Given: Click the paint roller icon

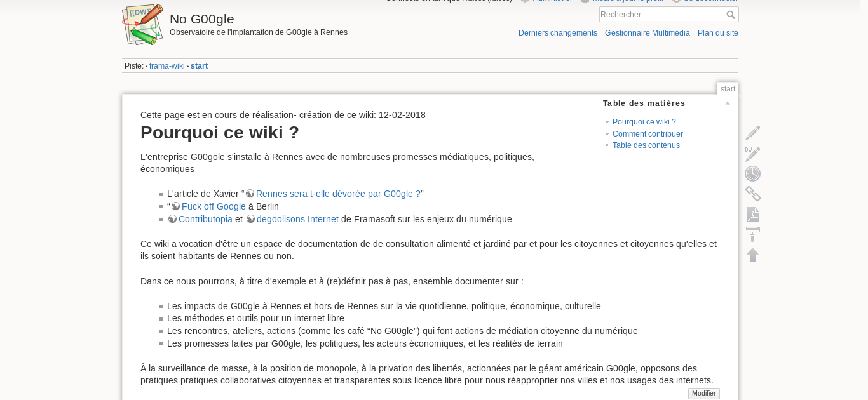Looking at the screenshot, I should point(752,234).
